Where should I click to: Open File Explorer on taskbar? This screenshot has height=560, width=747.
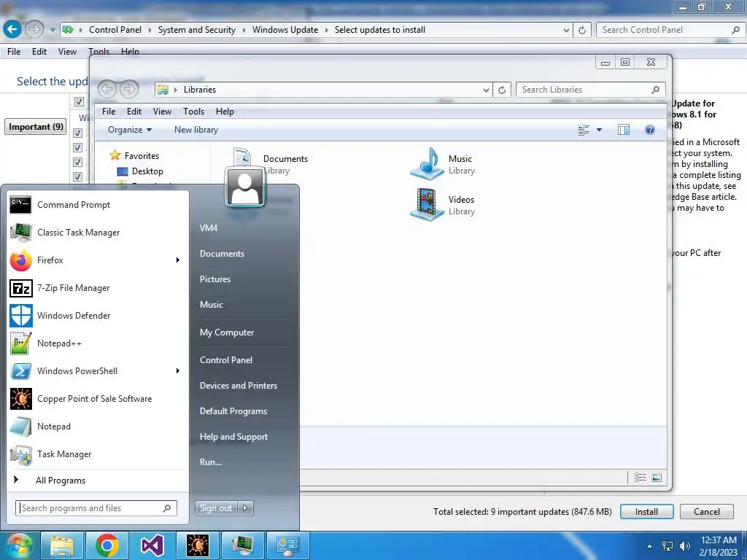click(x=62, y=545)
